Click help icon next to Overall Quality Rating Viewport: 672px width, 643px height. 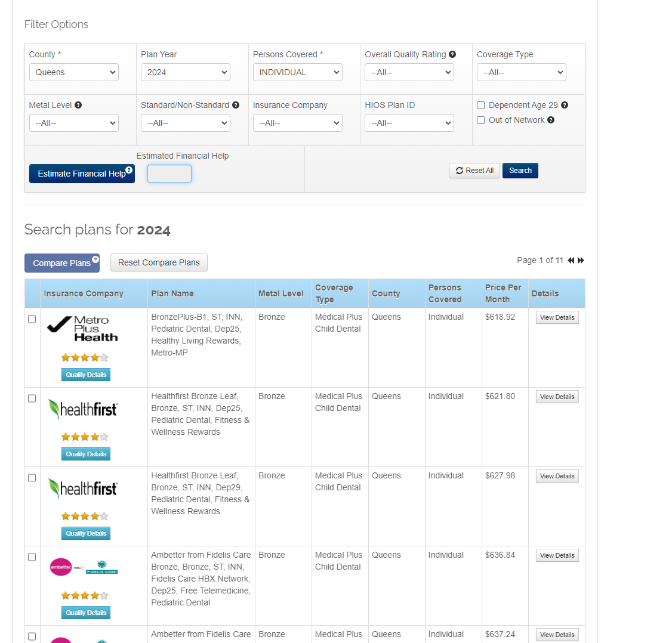452,54
